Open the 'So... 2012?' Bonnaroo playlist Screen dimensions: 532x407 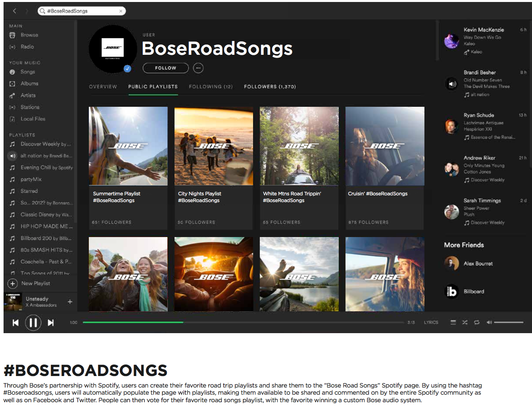(x=46, y=203)
